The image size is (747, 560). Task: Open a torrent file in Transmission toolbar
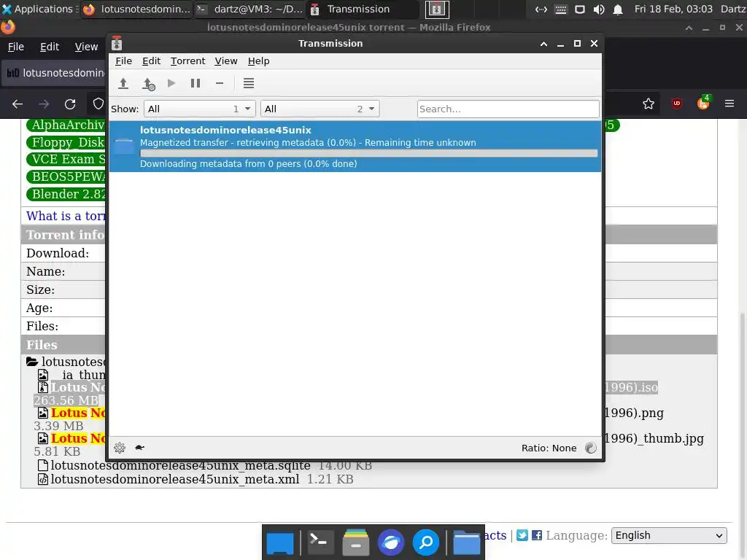[123, 83]
